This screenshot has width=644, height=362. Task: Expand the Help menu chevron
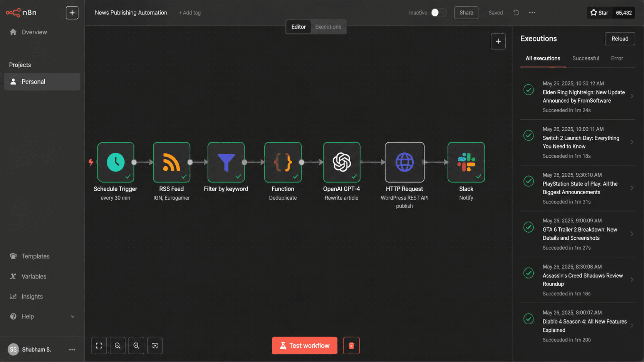pyautogui.click(x=72, y=317)
